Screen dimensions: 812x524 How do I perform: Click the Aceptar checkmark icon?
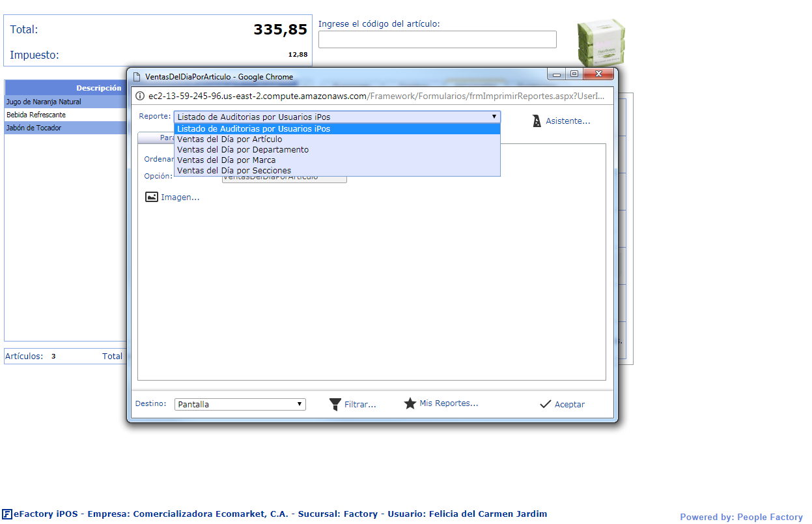click(x=546, y=404)
